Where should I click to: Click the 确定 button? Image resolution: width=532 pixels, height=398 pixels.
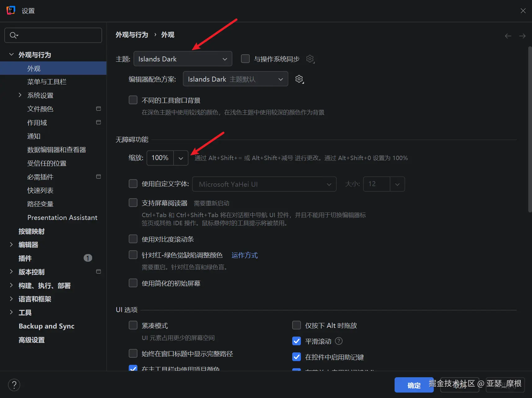pos(414,385)
